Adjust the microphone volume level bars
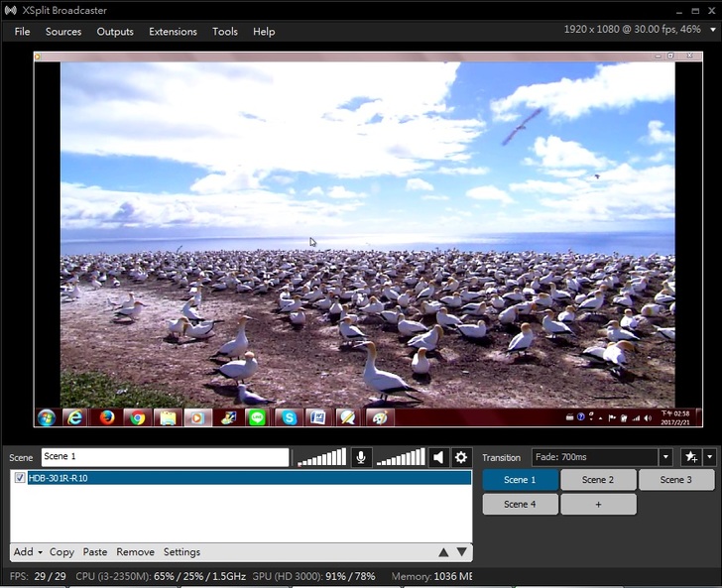 pos(321,457)
